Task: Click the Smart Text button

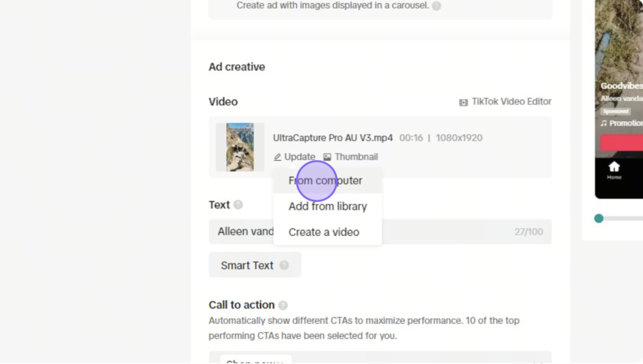Action: coord(255,265)
